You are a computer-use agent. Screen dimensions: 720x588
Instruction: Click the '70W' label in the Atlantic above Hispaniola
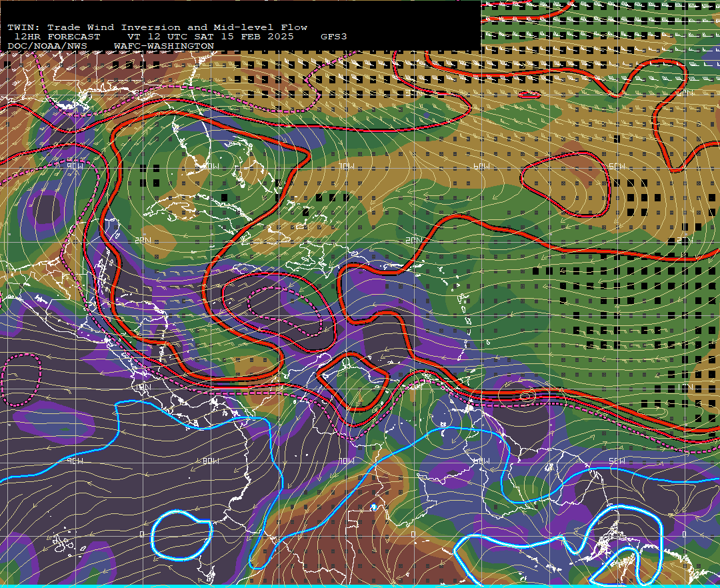347,166
